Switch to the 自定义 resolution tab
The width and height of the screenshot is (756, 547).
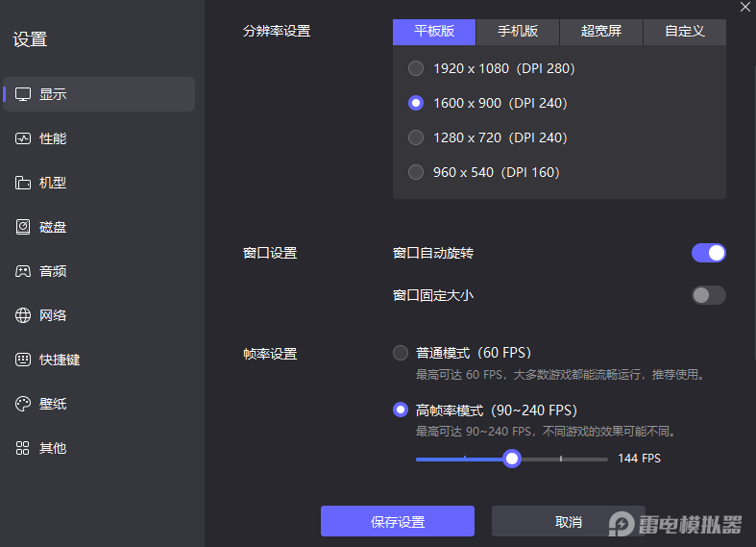pos(685,32)
